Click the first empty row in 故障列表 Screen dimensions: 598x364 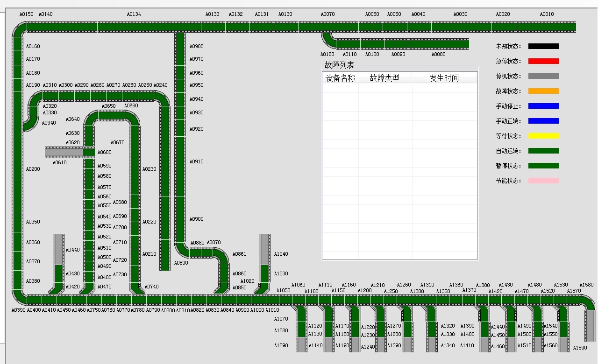coord(399,88)
